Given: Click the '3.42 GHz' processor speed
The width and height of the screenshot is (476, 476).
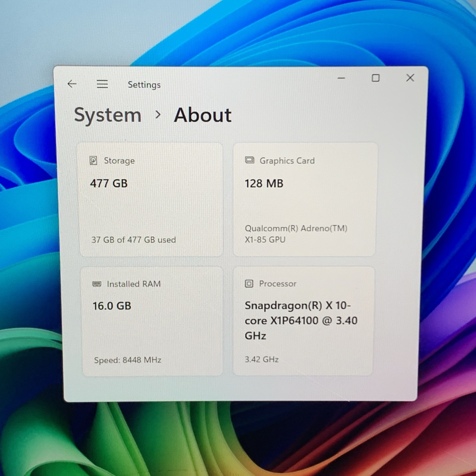Looking at the screenshot, I should click(x=262, y=359).
